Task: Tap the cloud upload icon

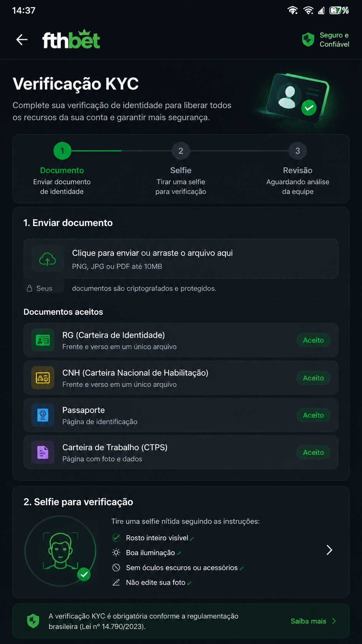Action: (48, 259)
